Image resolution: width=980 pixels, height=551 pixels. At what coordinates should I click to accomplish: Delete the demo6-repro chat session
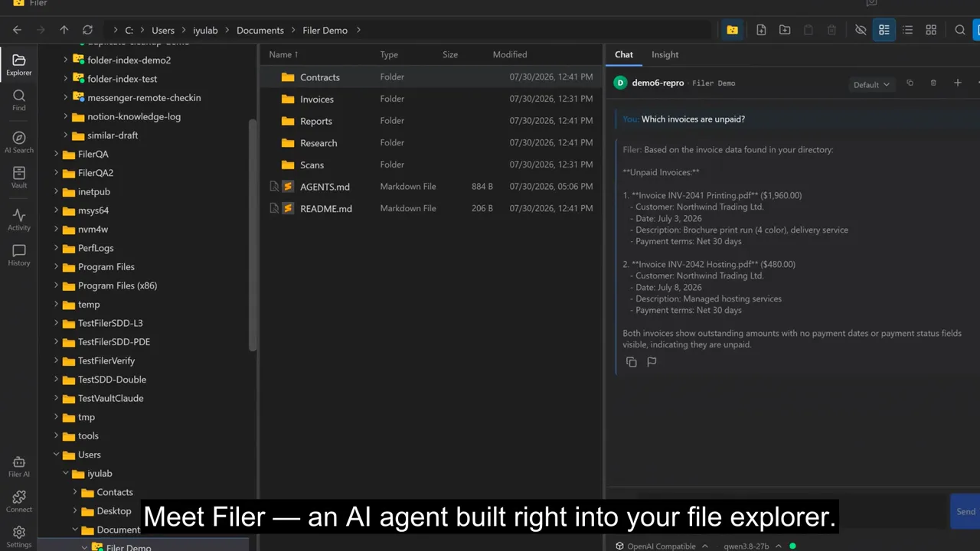point(933,83)
